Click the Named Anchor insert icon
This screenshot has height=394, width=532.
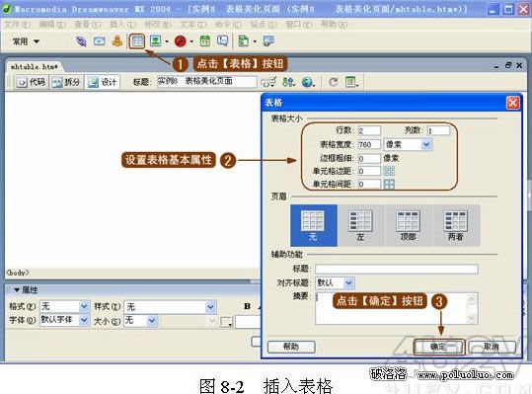117,41
